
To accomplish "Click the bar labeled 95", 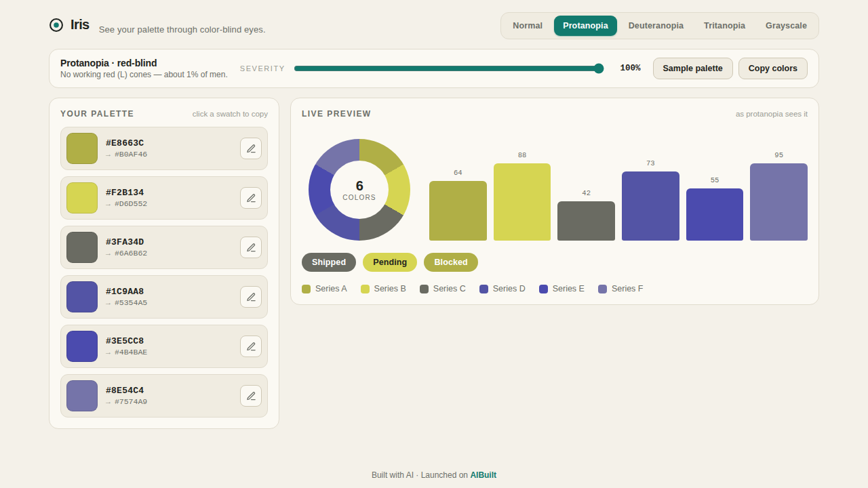I will [x=778, y=202].
